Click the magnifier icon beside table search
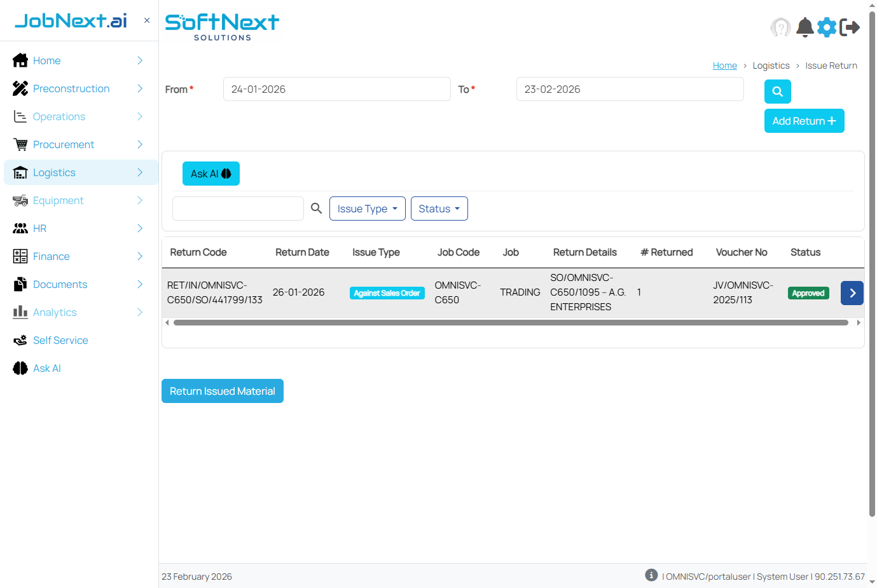 (316, 209)
